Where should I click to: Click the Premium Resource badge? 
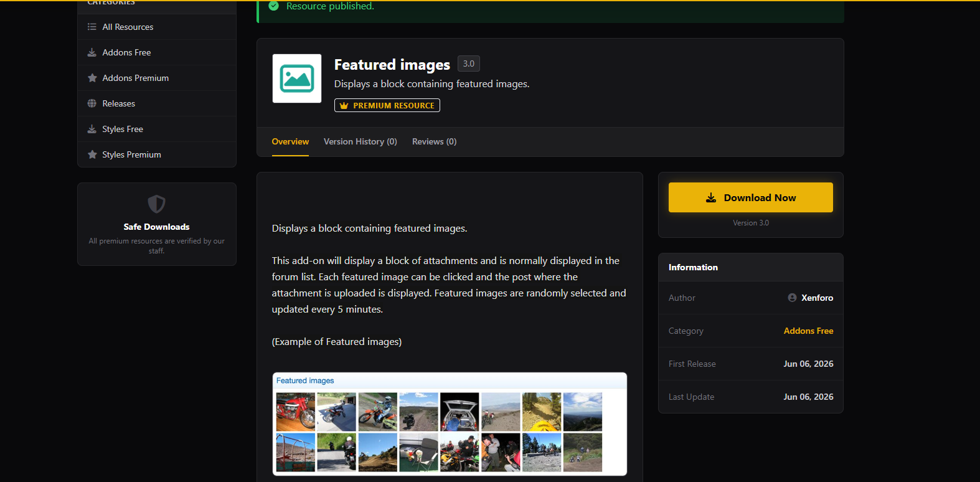tap(387, 106)
